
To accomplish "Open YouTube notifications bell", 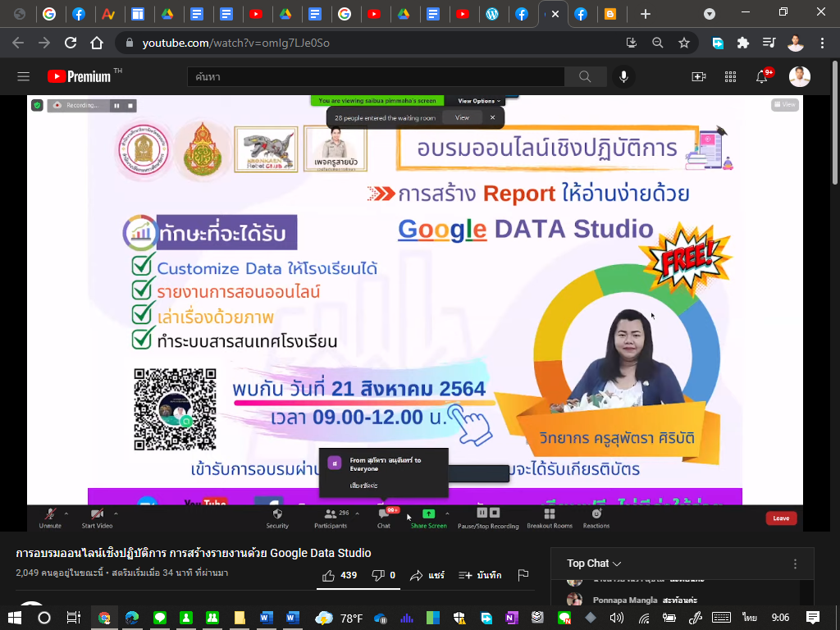I will point(762,76).
